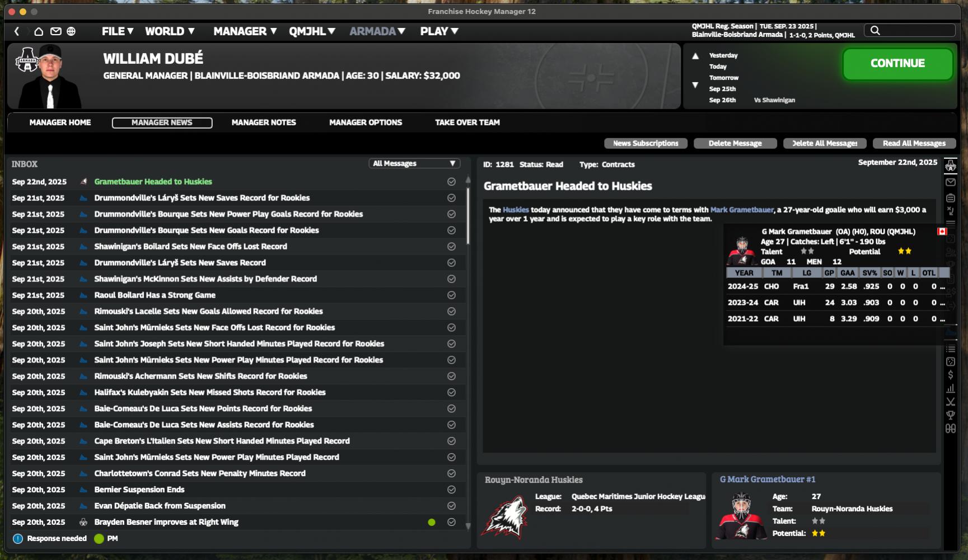Click the inbox list scrollbar
The width and height of the screenshot is (968, 560).
click(468, 216)
